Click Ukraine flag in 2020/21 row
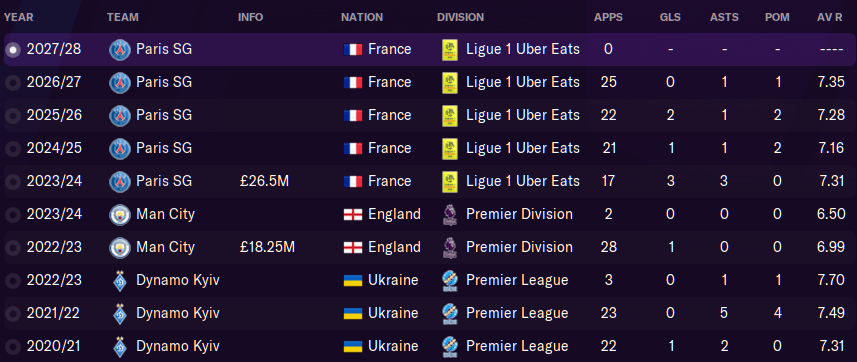The height and width of the screenshot is (362, 857). [x=353, y=346]
